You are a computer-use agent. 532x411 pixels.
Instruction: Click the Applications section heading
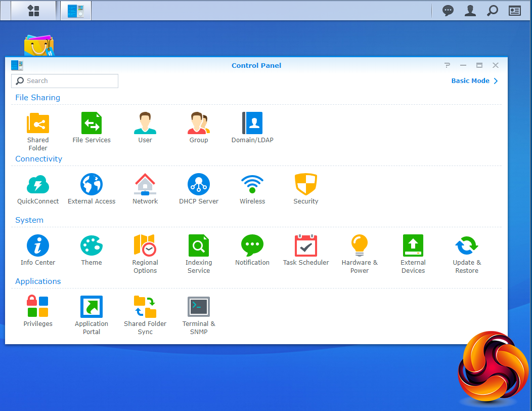pyautogui.click(x=38, y=281)
